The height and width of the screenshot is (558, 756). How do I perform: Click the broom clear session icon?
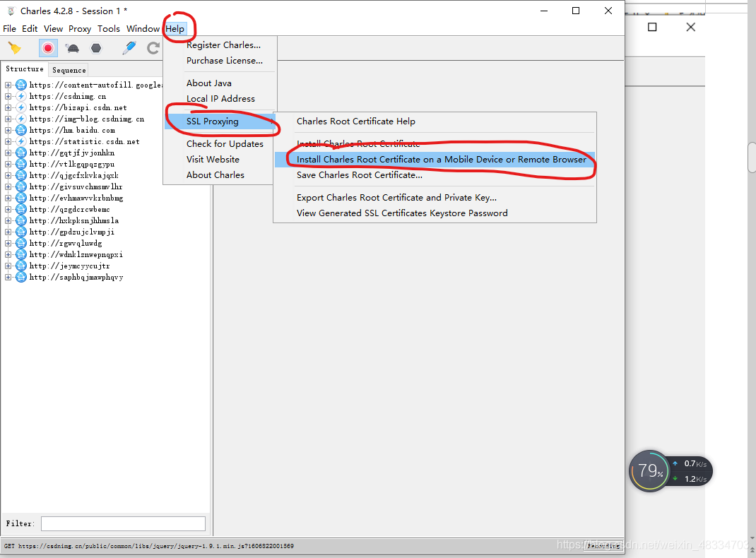[x=14, y=48]
